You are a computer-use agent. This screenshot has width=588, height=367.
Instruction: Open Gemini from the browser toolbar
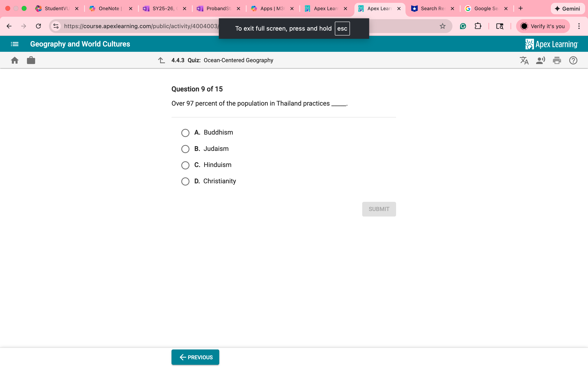pyautogui.click(x=568, y=9)
